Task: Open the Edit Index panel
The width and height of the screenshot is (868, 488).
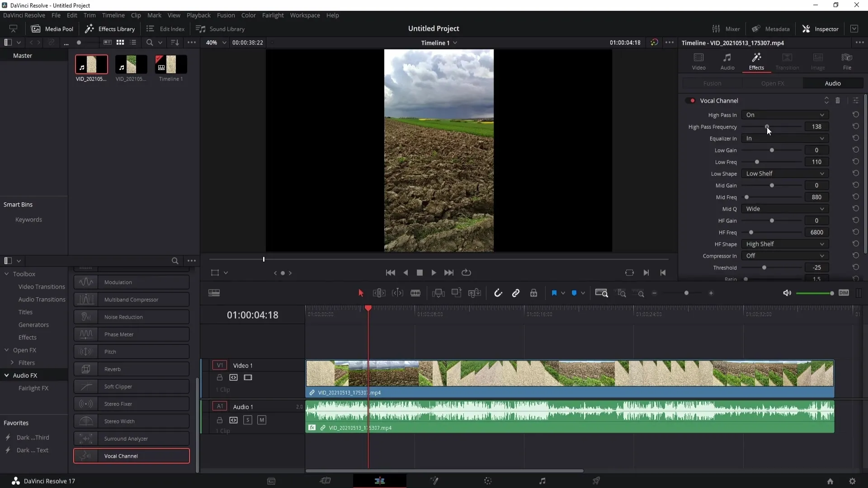Action: pos(165,29)
